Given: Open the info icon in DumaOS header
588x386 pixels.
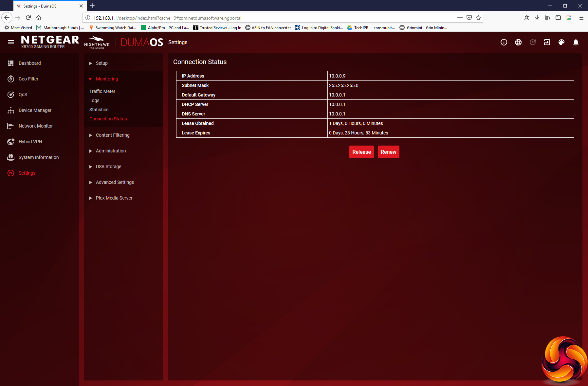Looking at the screenshot, I should (x=504, y=42).
